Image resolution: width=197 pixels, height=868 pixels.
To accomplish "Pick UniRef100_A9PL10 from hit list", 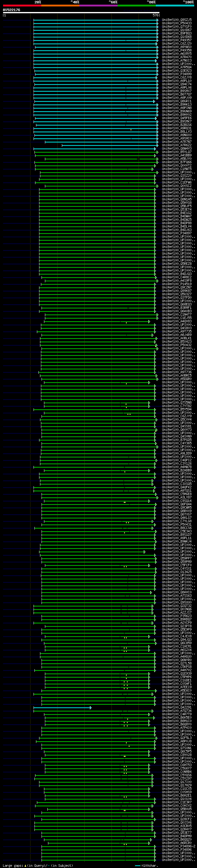I will (x=177, y=81).
